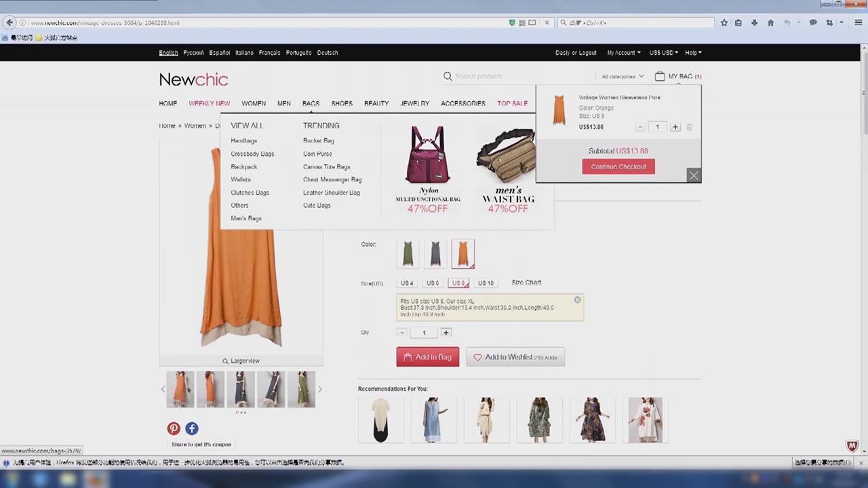Switch site language to Español
This screenshot has width=868, height=488.
[220, 53]
